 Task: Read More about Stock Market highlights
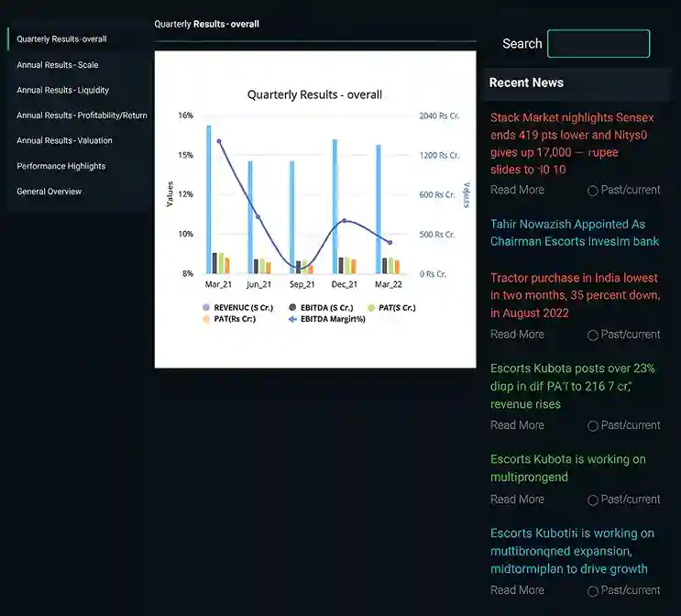[x=517, y=190]
